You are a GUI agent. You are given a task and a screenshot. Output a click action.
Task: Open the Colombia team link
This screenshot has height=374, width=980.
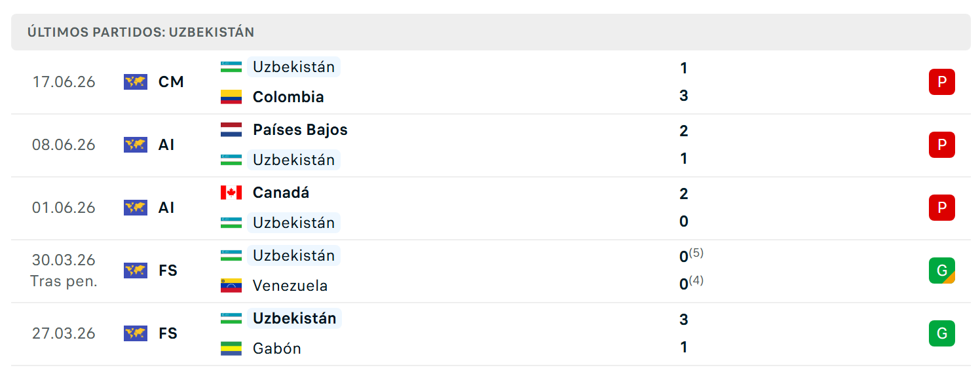pos(288,97)
